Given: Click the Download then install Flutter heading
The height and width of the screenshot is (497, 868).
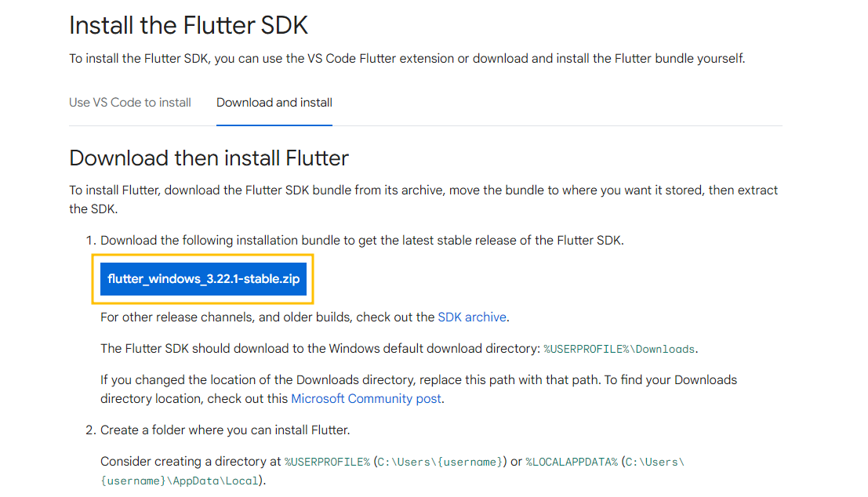Looking at the screenshot, I should coord(209,158).
